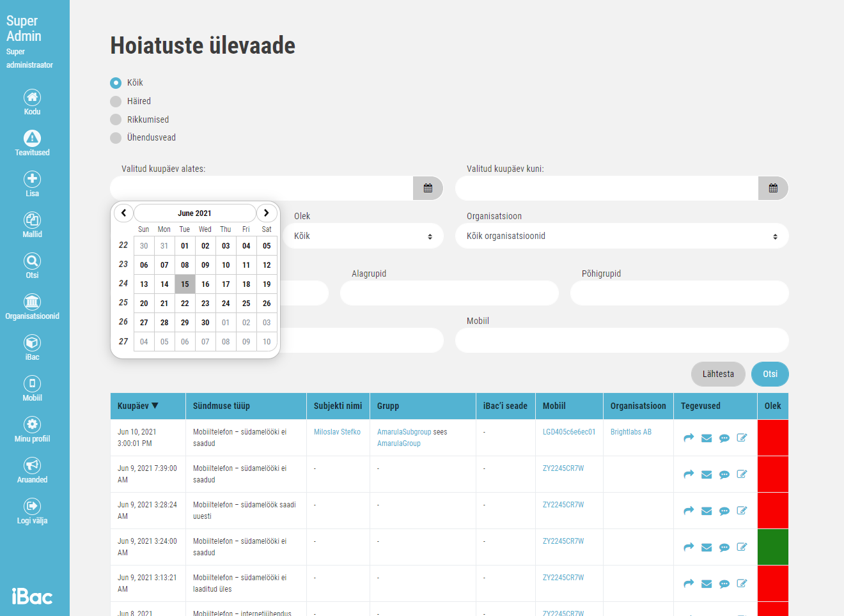Open the iBac devices sidebar icon

(x=32, y=343)
